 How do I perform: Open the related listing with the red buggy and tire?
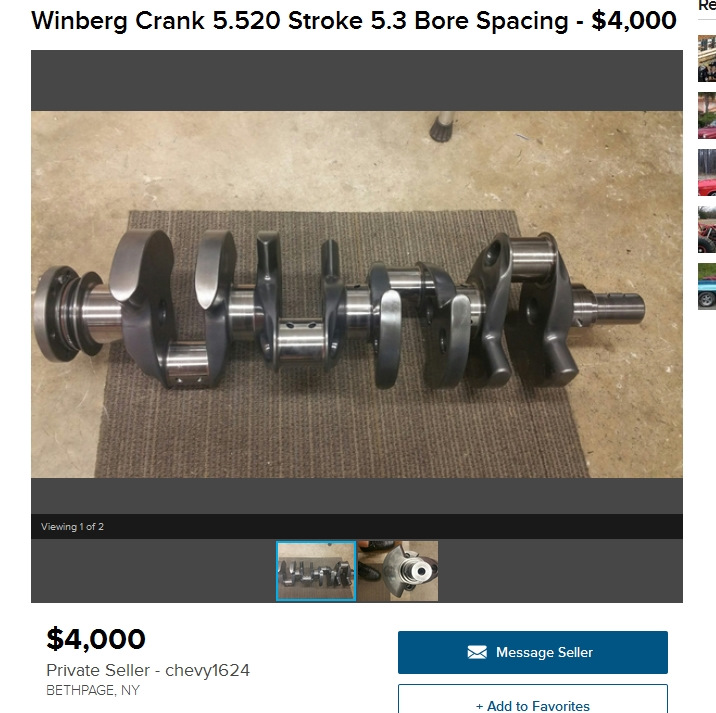pos(707,229)
